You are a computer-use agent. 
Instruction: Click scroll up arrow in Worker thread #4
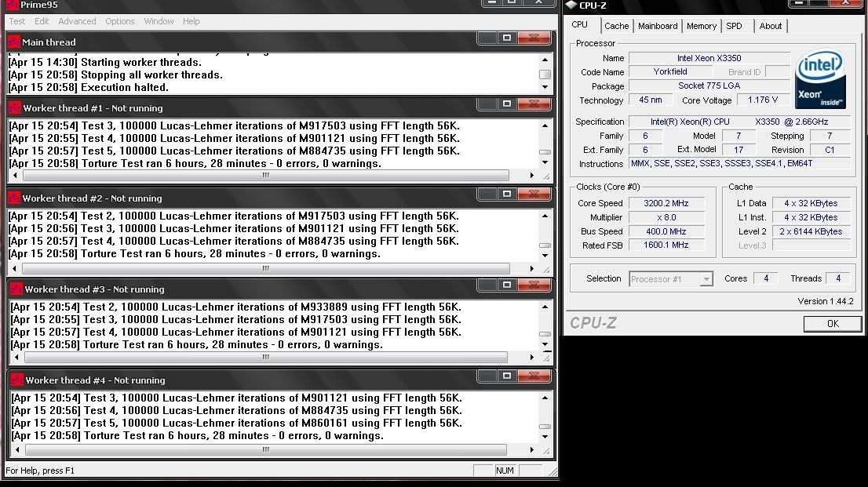point(545,398)
